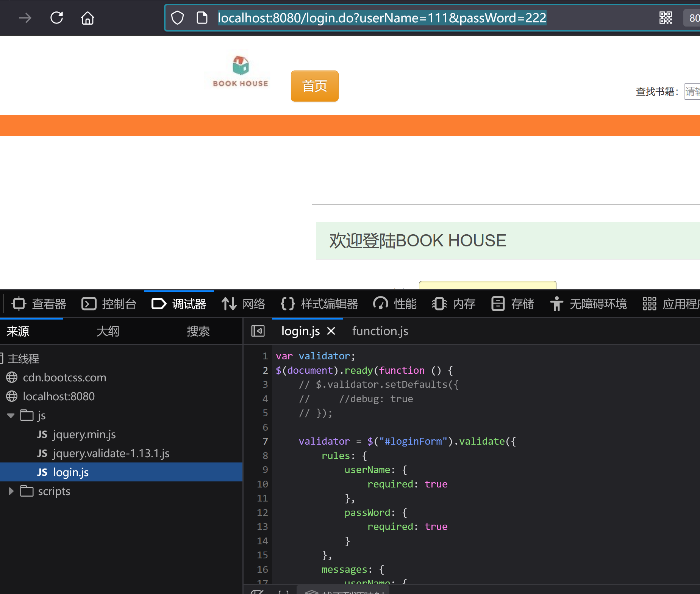The width and height of the screenshot is (700, 594).
Task: Open the 无障碍环境 accessibility tab
Action: click(x=589, y=304)
